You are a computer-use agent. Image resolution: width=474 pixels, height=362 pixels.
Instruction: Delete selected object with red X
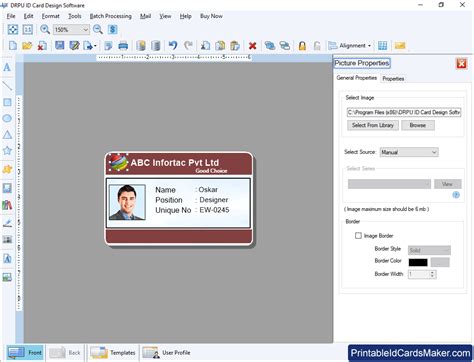(x=252, y=46)
